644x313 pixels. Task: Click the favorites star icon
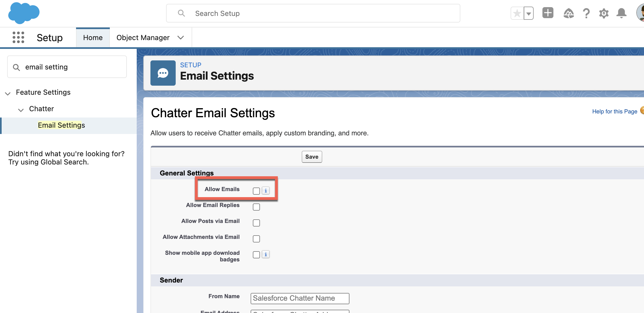click(517, 13)
